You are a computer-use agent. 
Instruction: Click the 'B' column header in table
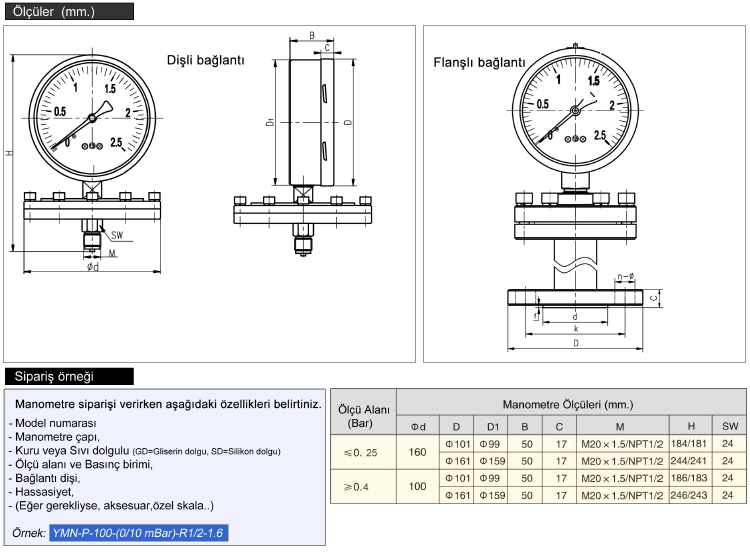(x=525, y=426)
